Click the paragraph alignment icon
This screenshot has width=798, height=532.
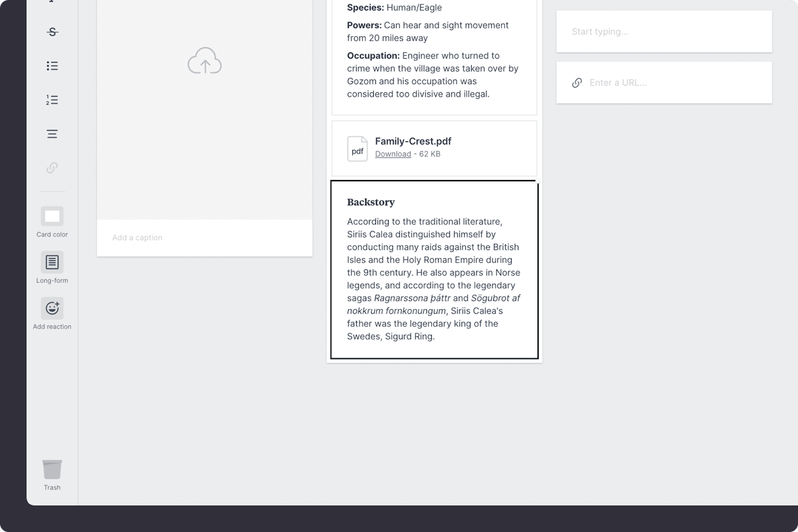(52, 133)
